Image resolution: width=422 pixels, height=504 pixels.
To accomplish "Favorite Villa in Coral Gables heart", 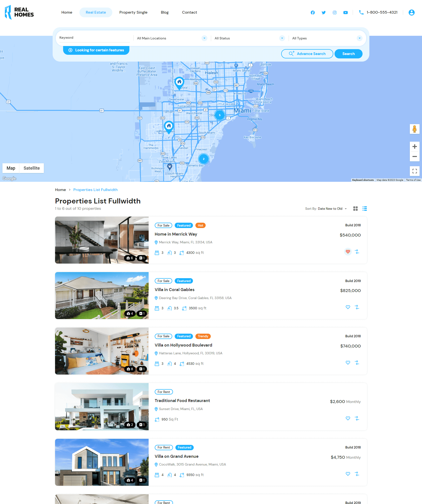I will [x=348, y=307].
